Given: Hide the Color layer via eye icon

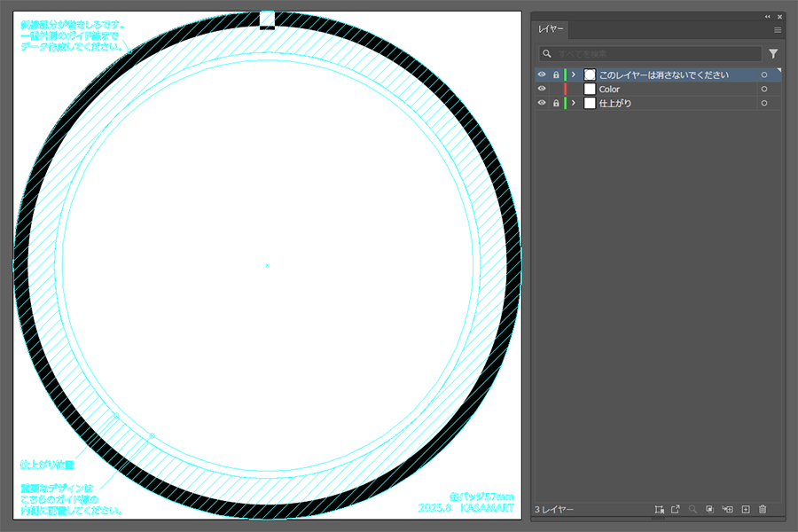Looking at the screenshot, I should tap(542, 90).
